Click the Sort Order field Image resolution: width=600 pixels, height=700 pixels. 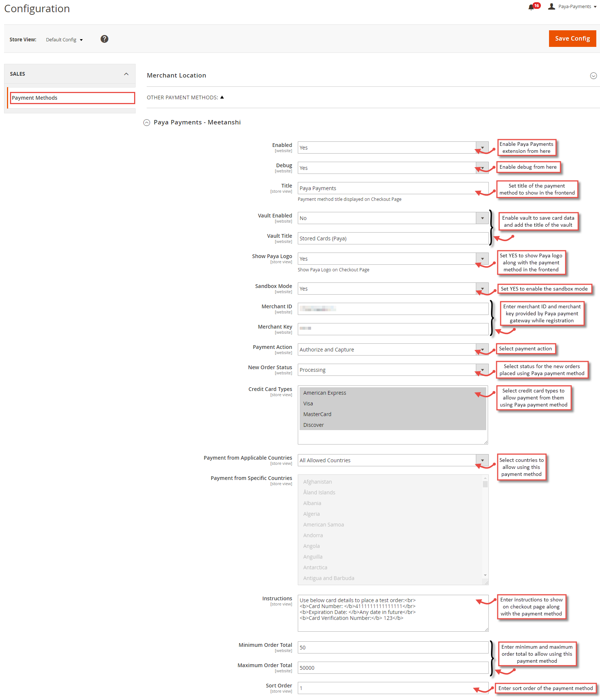(x=393, y=688)
